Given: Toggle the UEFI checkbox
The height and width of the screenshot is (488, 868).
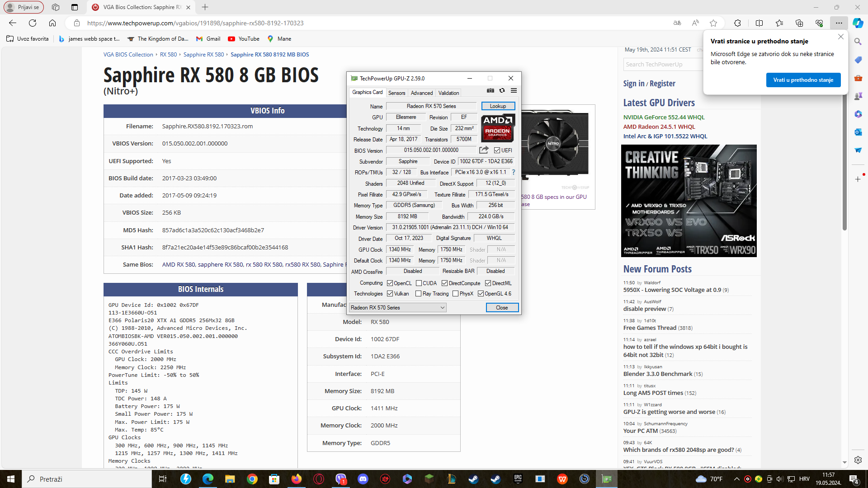Looking at the screenshot, I should 497,150.
